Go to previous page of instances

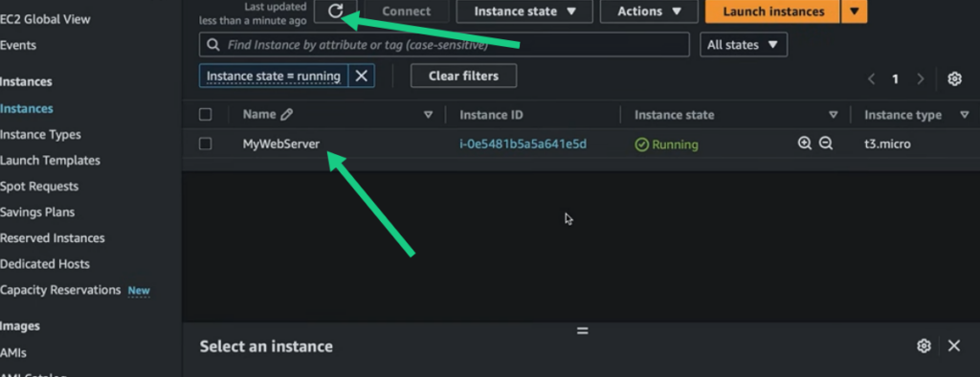871,78
